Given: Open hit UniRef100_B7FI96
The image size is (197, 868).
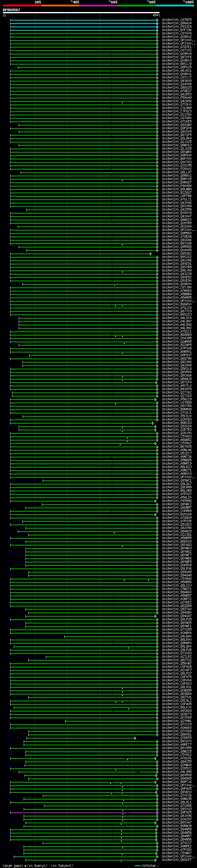Looking at the screenshot, I should (x=177, y=30).
